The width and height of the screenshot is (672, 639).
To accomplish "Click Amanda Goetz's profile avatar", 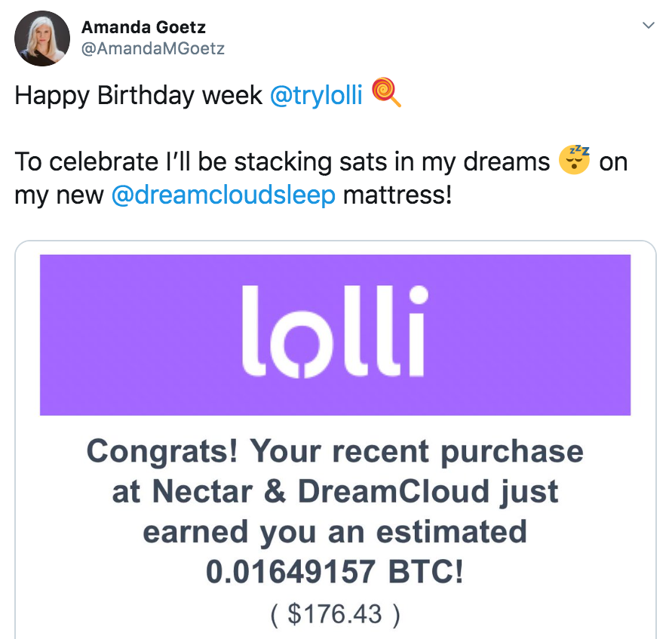I will point(42,38).
